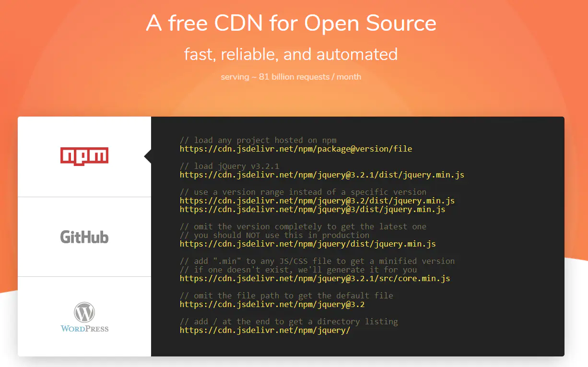Open the WordPress tab
The width and height of the screenshot is (588, 367).
(84, 317)
